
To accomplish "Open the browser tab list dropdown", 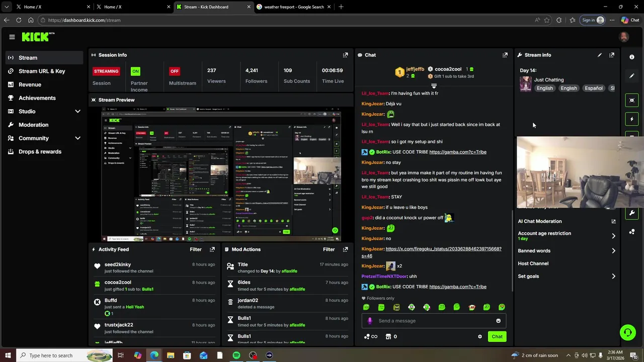I will pyautogui.click(x=7, y=7).
